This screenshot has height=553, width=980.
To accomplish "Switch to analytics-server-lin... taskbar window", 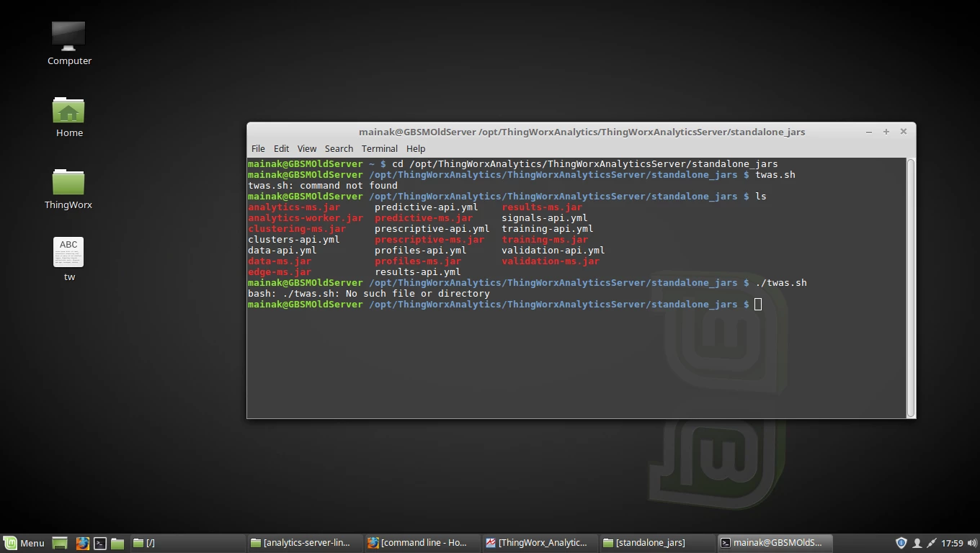I will tap(304, 543).
